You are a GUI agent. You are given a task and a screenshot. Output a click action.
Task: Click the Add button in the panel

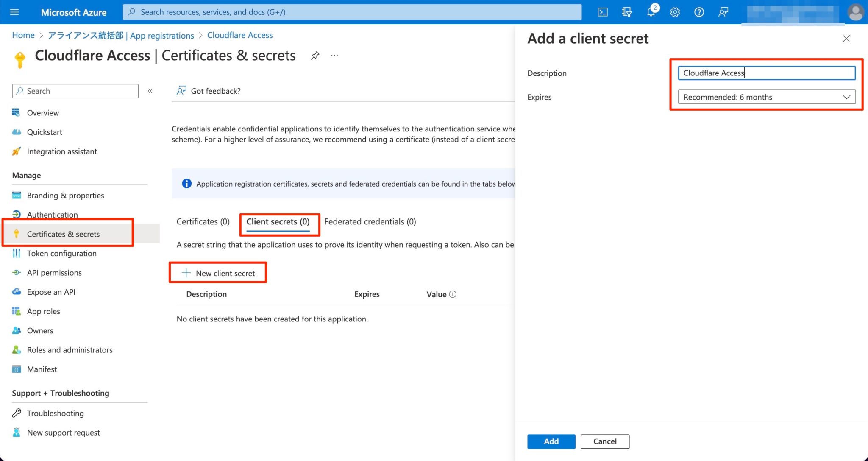point(551,441)
